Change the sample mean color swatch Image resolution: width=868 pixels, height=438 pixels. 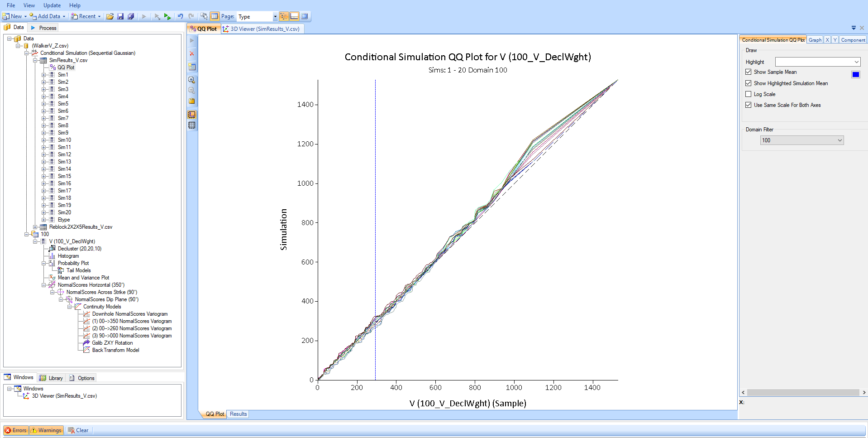pyautogui.click(x=855, y=74)
